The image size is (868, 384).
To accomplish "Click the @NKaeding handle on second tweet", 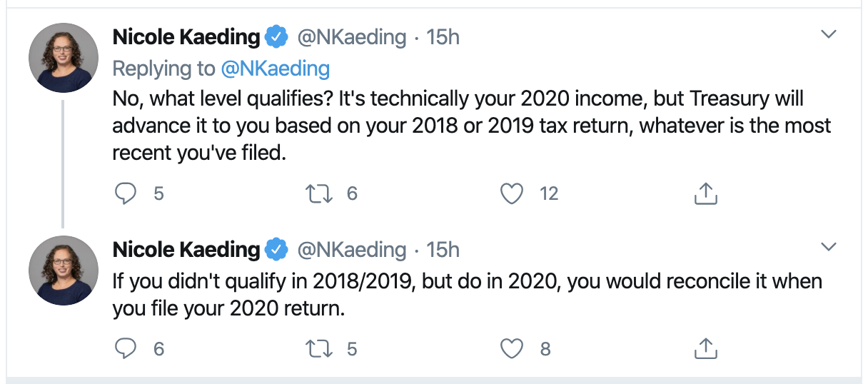I will [351, 249].
